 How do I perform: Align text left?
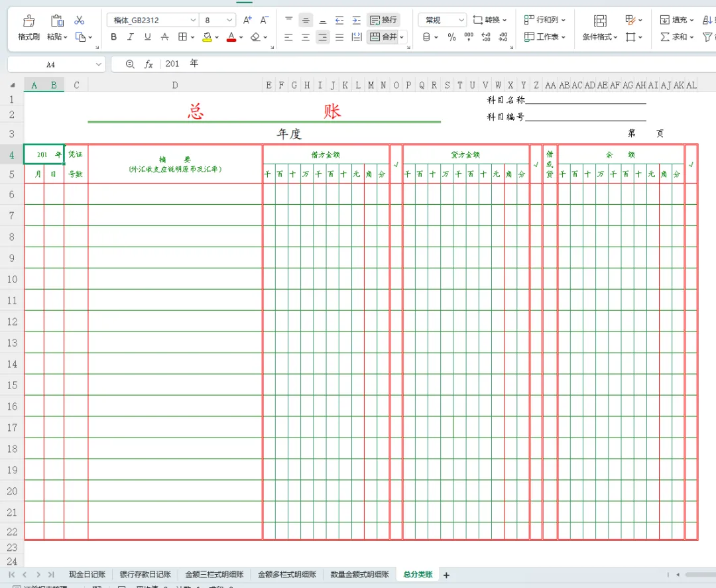288,37
